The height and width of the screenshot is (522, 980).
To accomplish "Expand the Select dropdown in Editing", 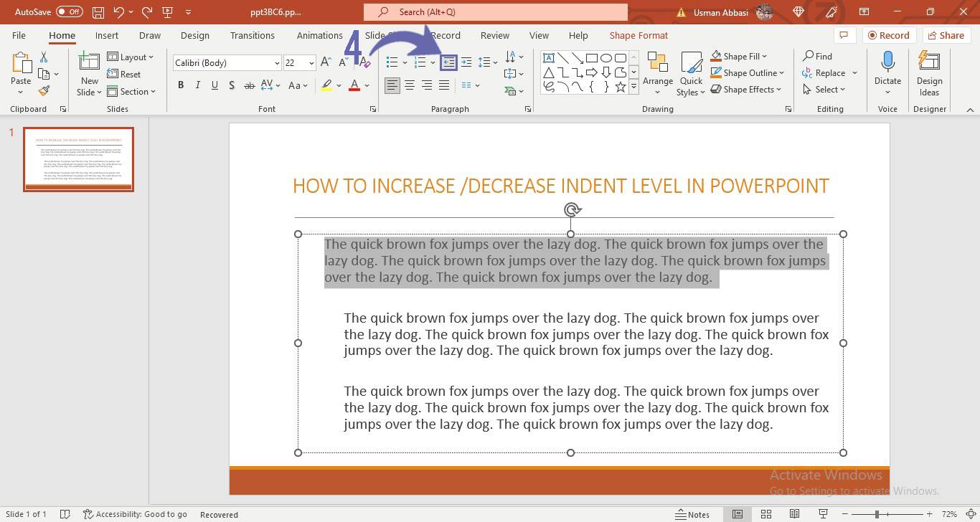I will [824, 89].
